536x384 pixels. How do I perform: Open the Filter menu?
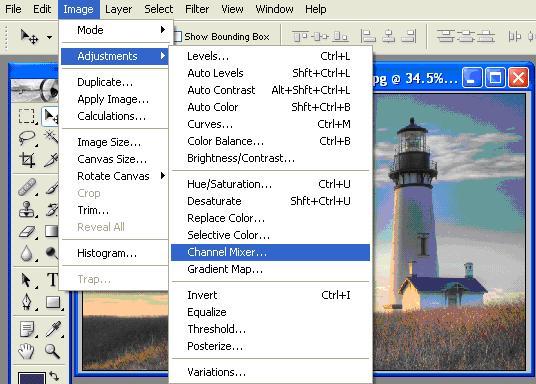(197, 9)
